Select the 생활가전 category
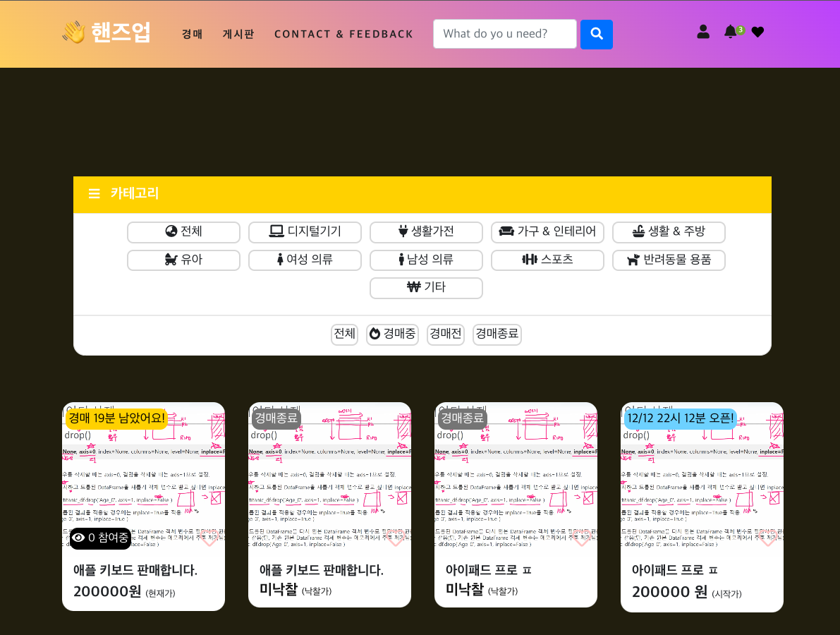This screenshot has width=840, height=635. (x=426, y=232)
